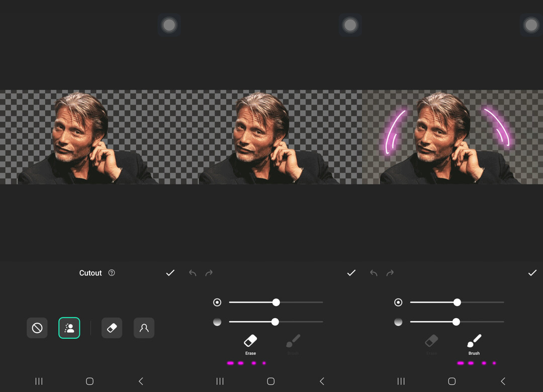543x392 pixels.
Task: Confirm with the checkmark next to Cutout title
Action: click(170, 273)
